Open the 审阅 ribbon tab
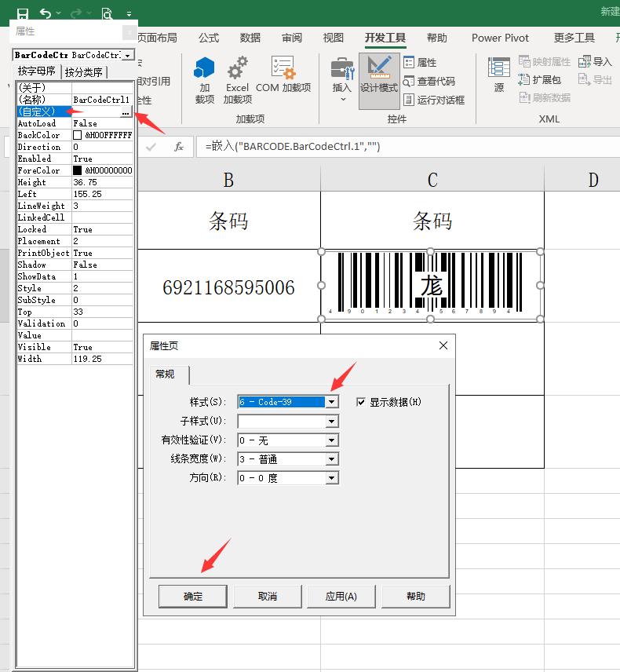The image size is (620, 672). [292, 38]
